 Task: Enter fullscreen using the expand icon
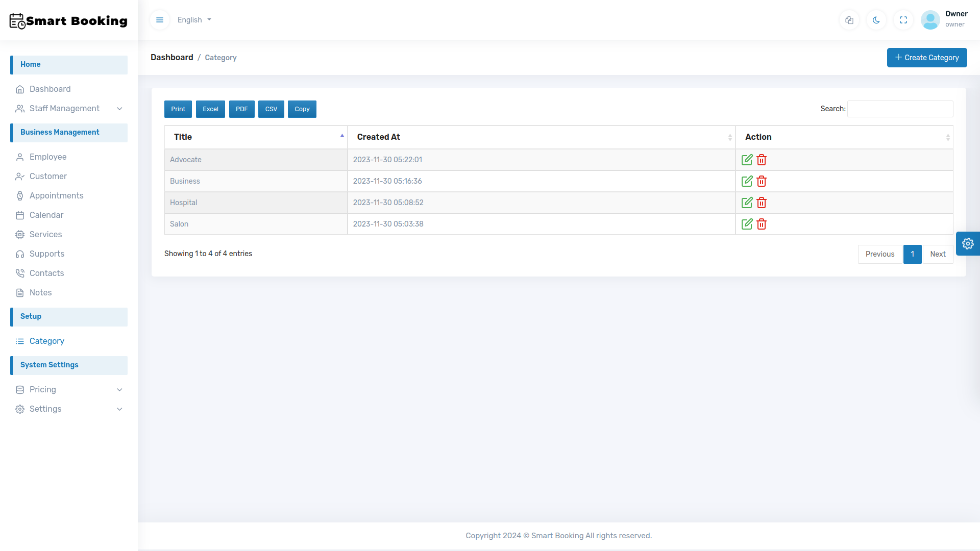(903, 20)
